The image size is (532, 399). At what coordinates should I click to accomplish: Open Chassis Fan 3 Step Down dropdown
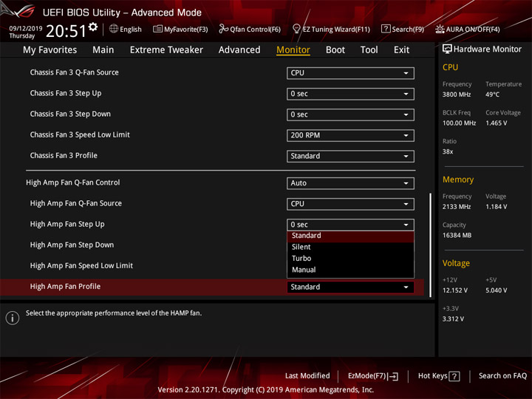pos(350,115)
